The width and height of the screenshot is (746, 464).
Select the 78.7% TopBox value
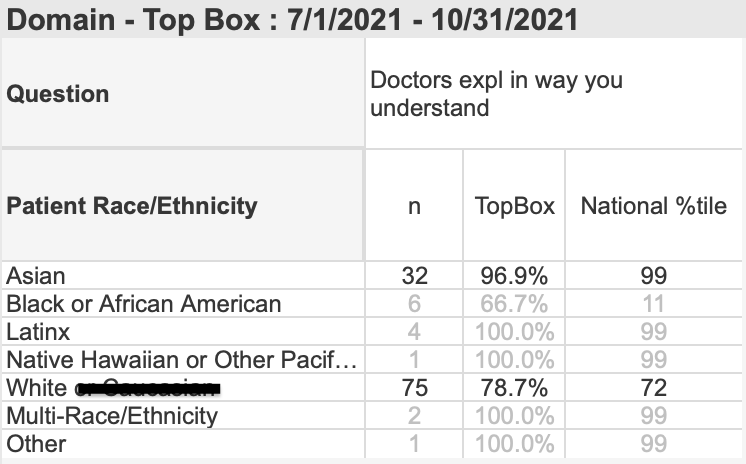tap(514, 388)
